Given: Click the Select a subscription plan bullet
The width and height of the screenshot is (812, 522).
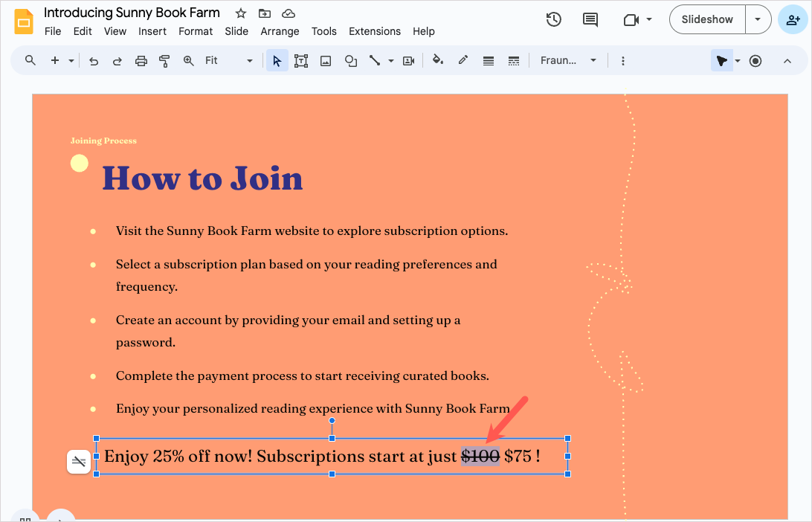Looking at the screenshot, I should pos(306,275).
